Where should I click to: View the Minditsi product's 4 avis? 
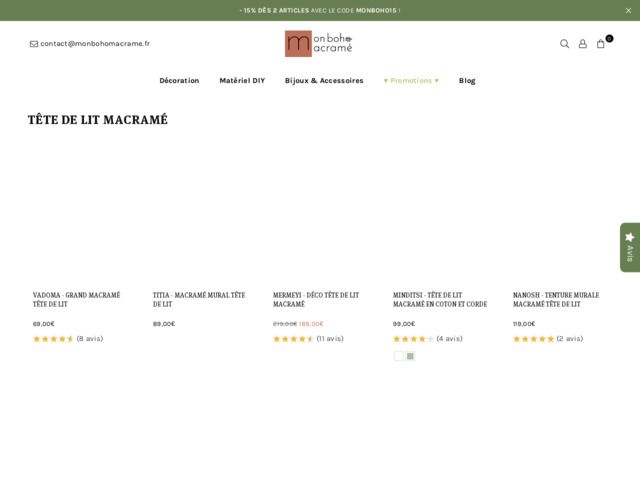point(449,339)
